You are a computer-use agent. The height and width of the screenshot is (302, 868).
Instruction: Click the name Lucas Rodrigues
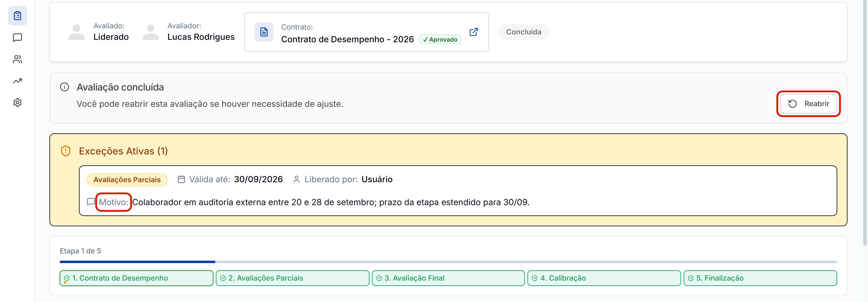[201, 37]
